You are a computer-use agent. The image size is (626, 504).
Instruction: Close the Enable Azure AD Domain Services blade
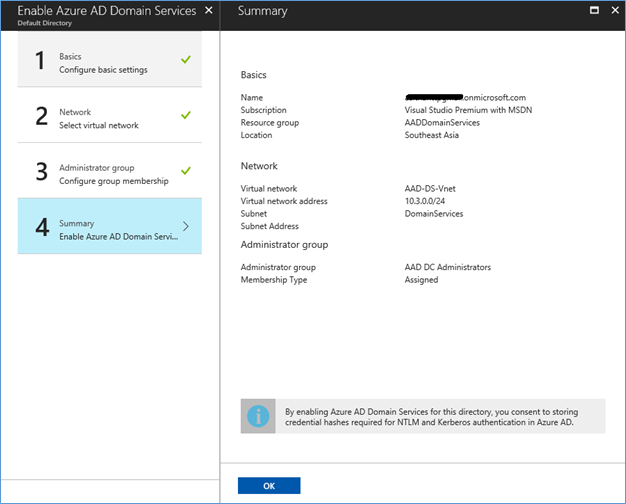click(209, 10)
